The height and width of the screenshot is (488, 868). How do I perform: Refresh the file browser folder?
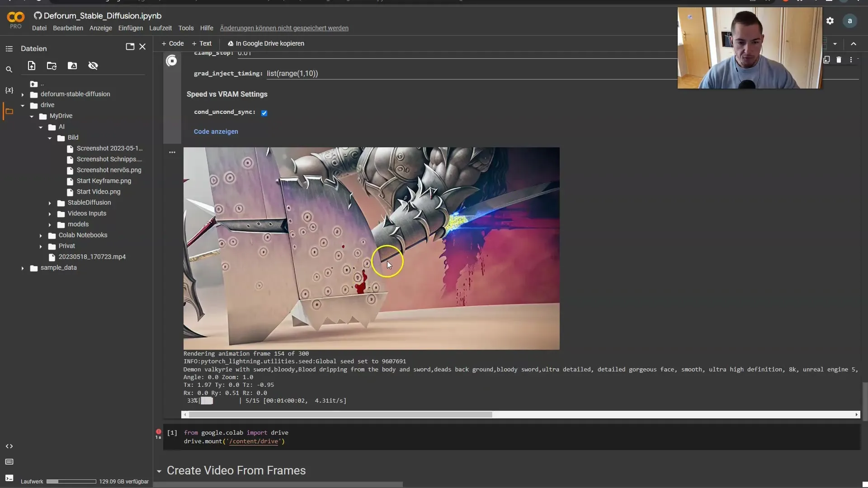point(52,66)
